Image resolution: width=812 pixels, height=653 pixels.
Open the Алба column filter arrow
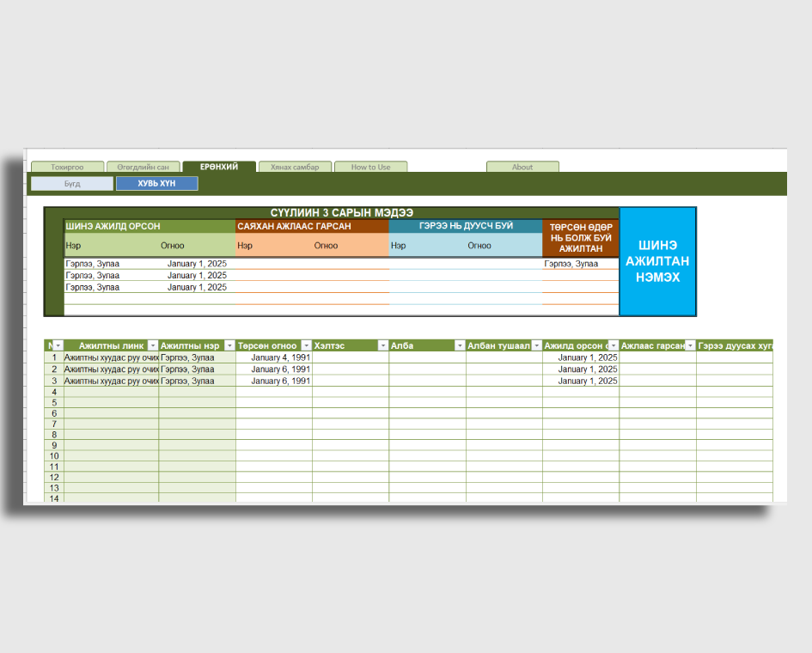[x=460, y=345]
